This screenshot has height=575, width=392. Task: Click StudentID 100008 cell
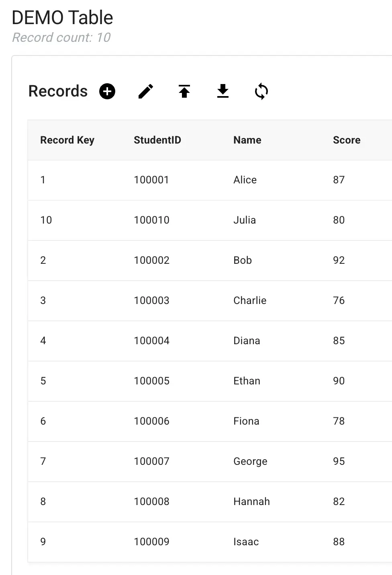pos(152,501)
